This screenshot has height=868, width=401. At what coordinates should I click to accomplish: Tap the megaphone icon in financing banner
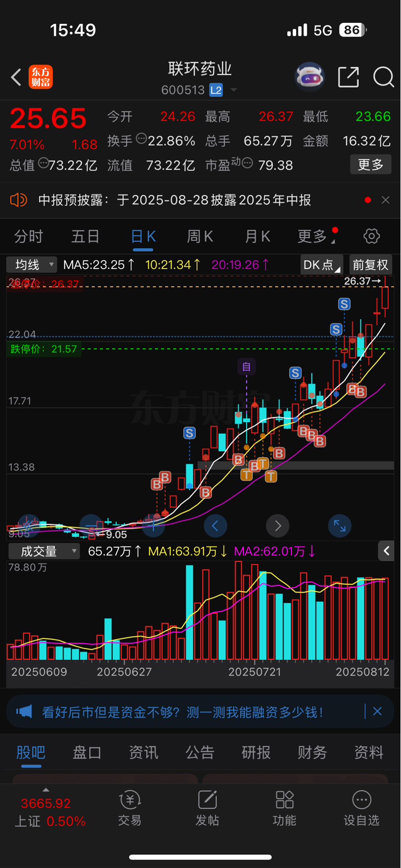click(x=24, y=712)
